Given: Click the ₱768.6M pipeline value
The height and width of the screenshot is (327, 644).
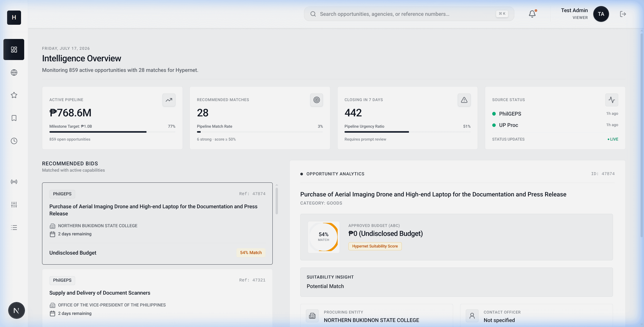Looking at the screenshot, I should [70, 113].
